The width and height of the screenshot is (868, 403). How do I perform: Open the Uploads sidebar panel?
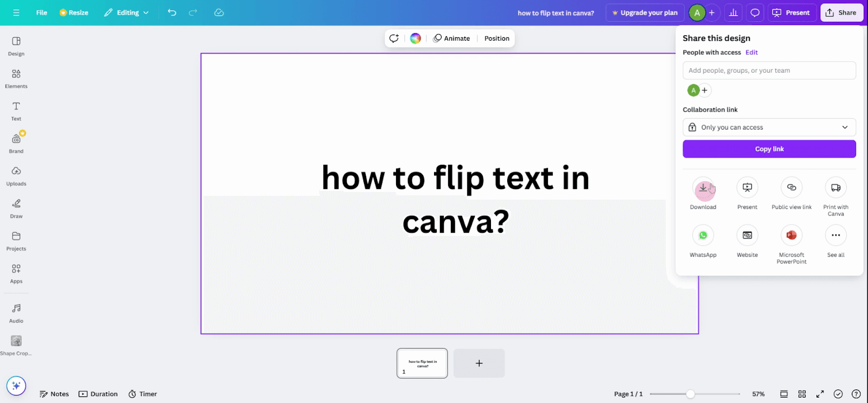point(16,176)
